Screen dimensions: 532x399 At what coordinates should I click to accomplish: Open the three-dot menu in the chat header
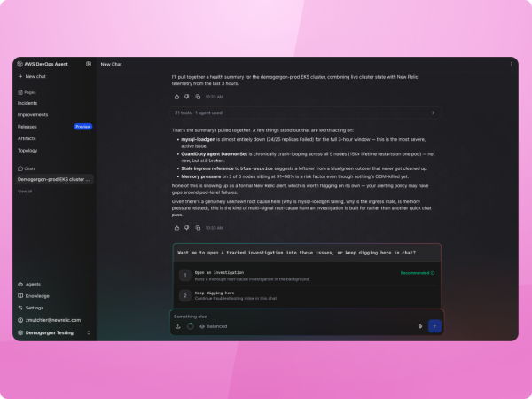511,64
